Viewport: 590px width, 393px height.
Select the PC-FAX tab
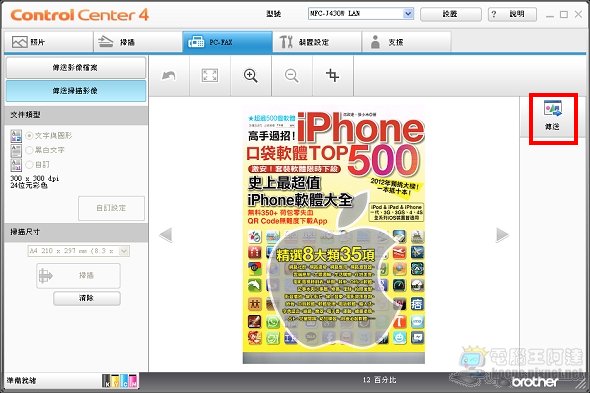click(x=227, y=42)
